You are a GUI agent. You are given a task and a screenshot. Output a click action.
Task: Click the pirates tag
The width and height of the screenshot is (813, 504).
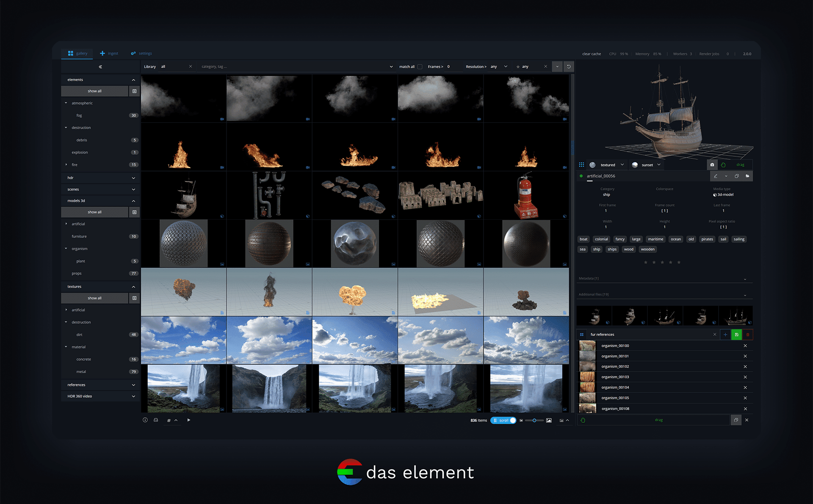[x=707, y=239]
